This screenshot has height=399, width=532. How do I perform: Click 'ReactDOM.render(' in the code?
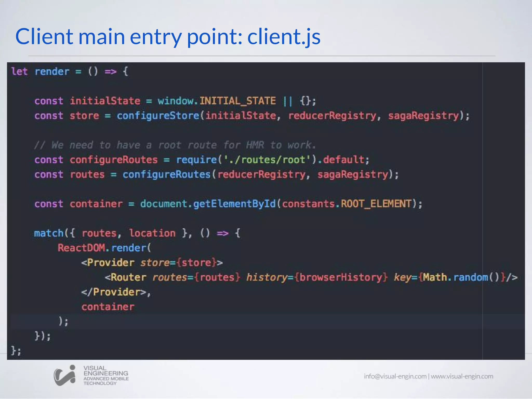coord(104,248)
